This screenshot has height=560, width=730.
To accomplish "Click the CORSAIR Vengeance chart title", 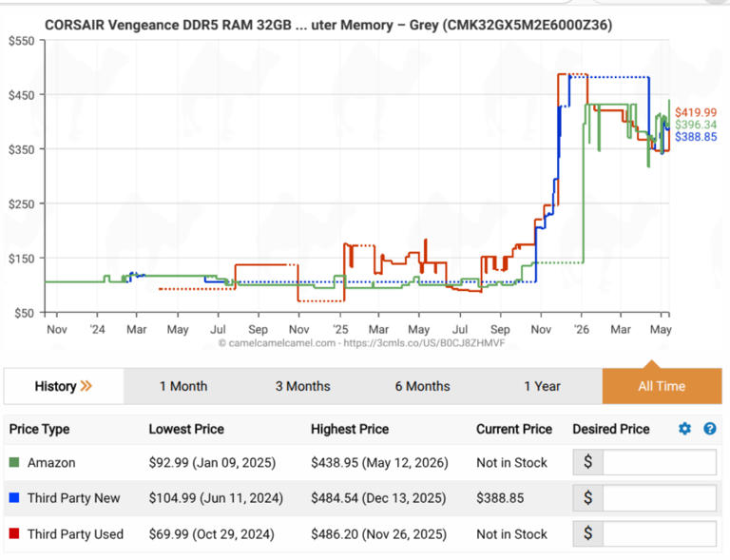I will 328,25.
